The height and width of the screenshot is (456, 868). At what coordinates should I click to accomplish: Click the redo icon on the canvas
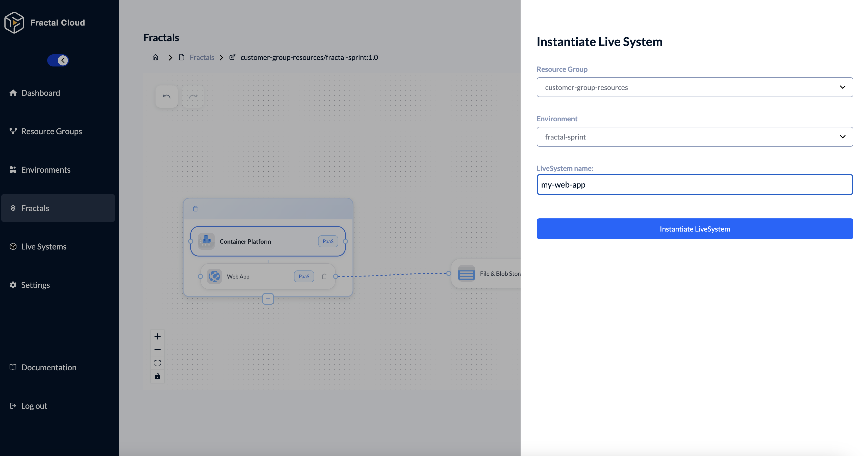(x=193, y=97)
